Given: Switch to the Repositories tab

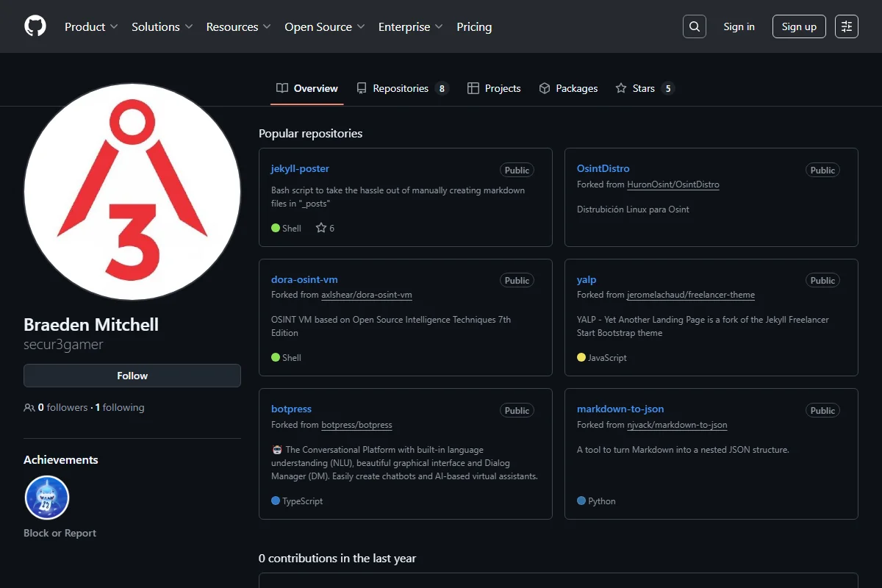Looking at the screenshot, I should pos(403,88).
